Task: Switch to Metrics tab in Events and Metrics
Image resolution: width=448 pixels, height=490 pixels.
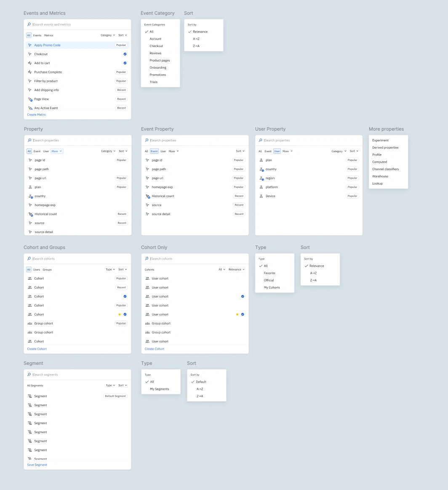Action: [49, 36]
